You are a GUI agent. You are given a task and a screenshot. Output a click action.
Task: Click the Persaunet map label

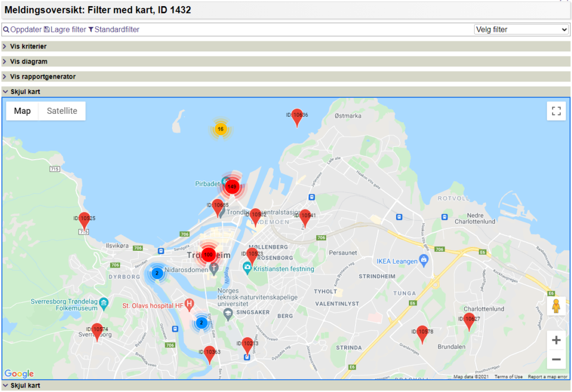click(343, 253)
